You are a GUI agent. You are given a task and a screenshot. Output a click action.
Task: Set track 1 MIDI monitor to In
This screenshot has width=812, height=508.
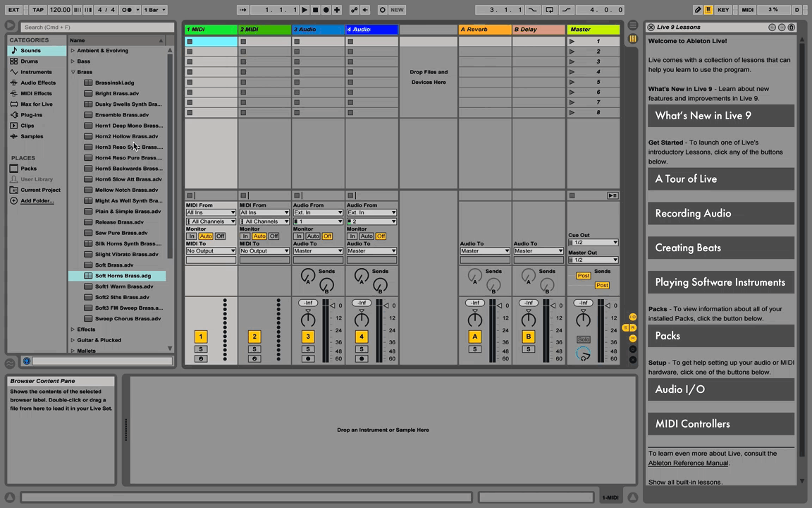[192, 236]
